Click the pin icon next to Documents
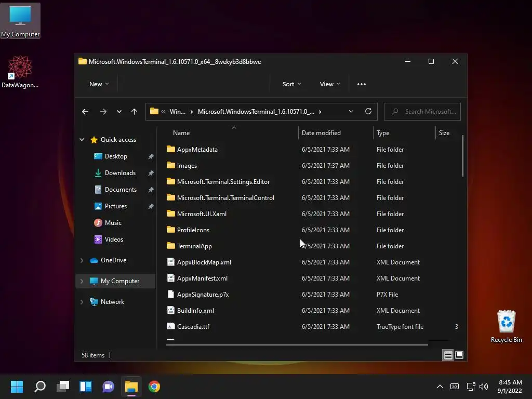The width and height of the screenshot is (532, 399). click(151, 190)
